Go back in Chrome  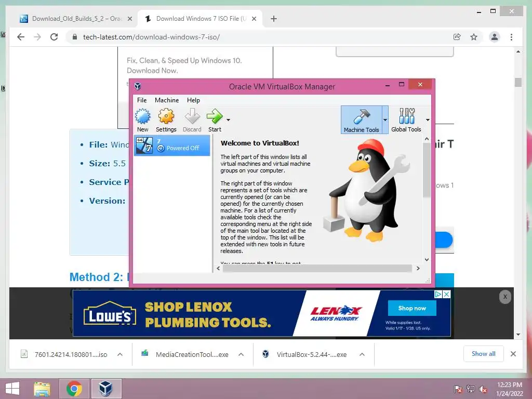pos(21,37)
